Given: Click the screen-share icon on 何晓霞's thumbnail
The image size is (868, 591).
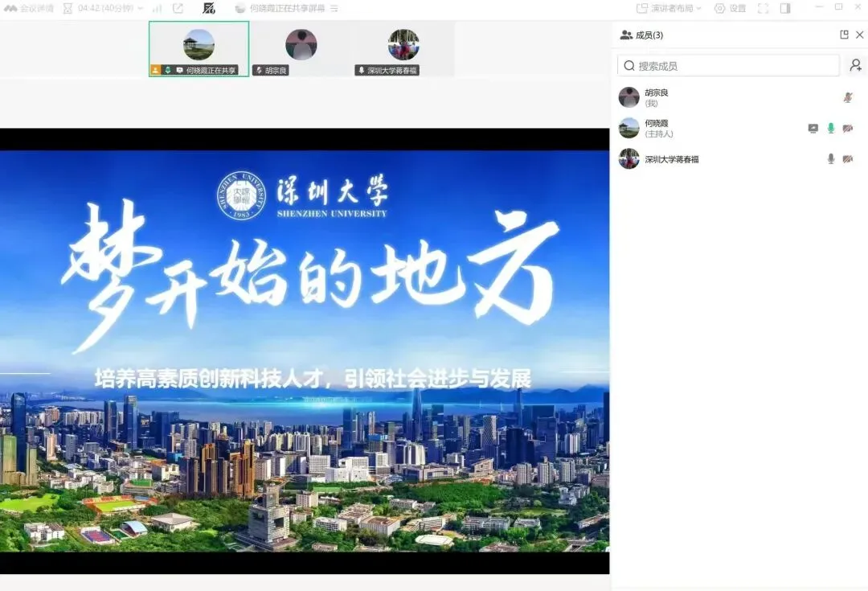Looking at the screenshot, I should pyautogui.click(x=179, y=70).
